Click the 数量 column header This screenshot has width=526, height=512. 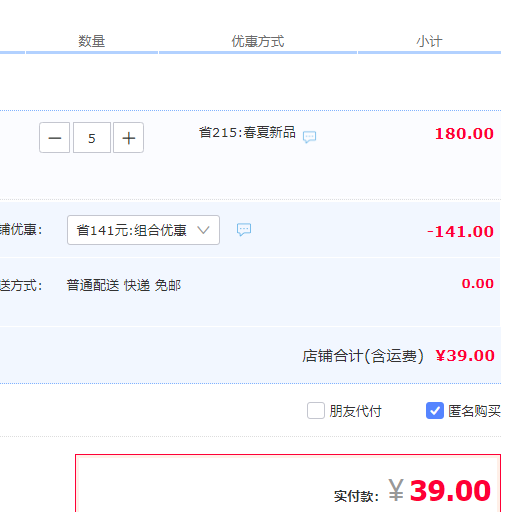pos(92,41)
